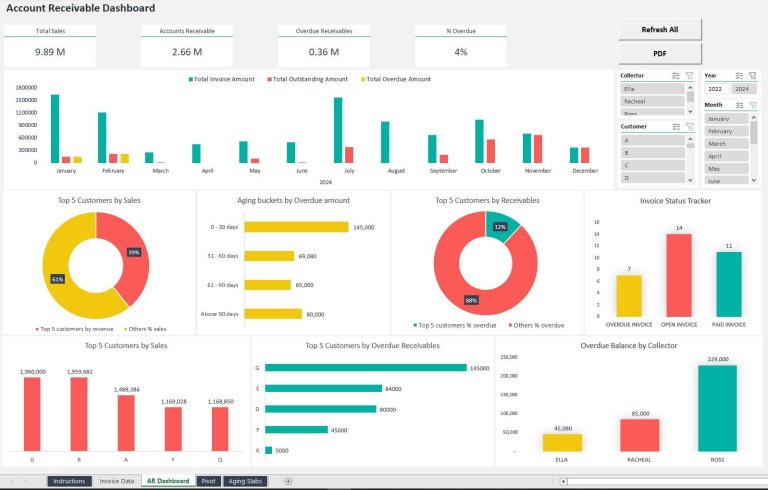768x490 pixels.
Task: Open the Aging Slabs sheet tab
Action: tap(245, 481)
